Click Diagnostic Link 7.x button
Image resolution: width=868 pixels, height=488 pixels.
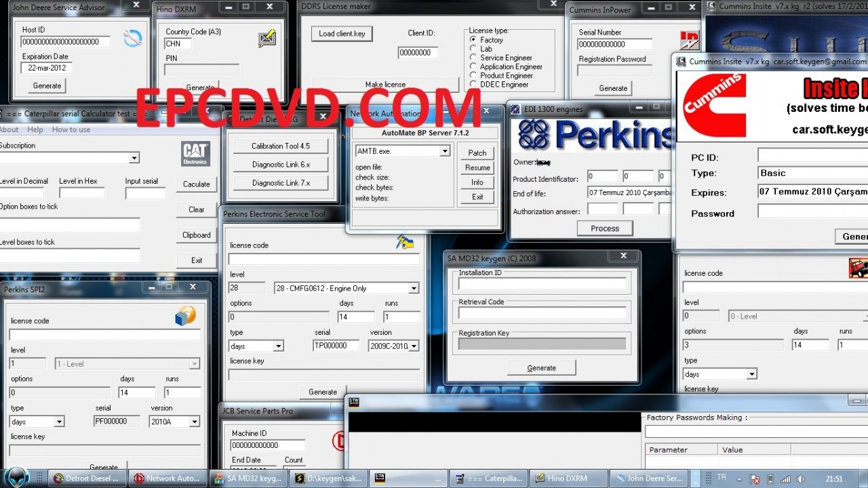pos(281,182)
